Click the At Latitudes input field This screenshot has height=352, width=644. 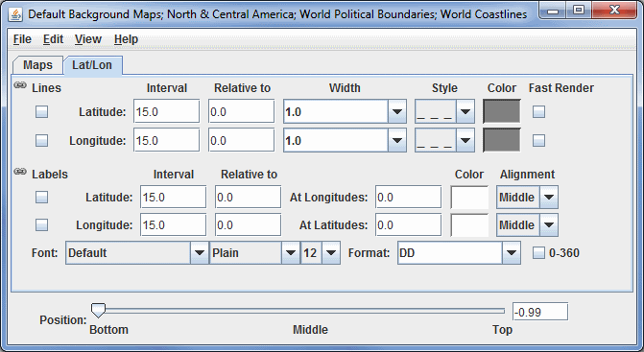point(408,224)
